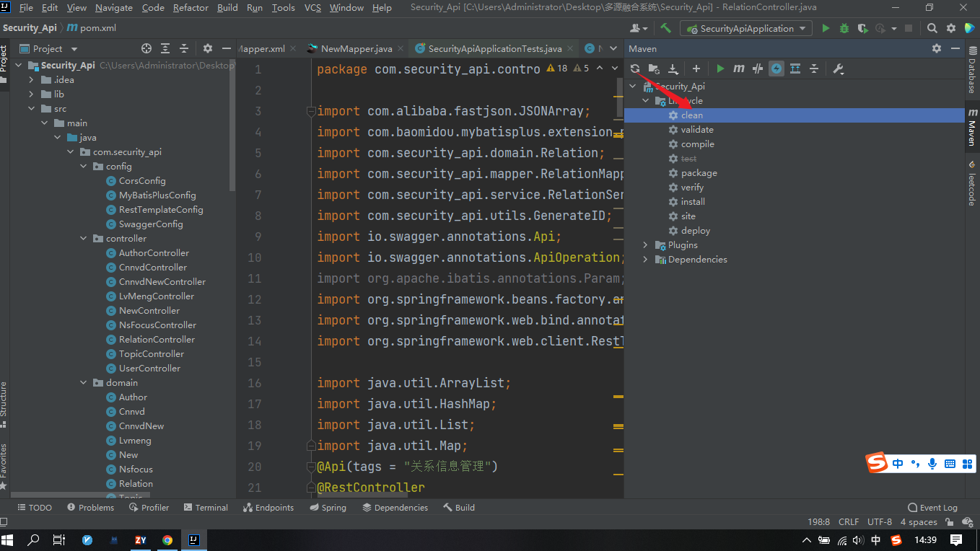Open the Spring tool window
Image resolution: width=980 pixels, height=551 pixels.
[328, 508]
